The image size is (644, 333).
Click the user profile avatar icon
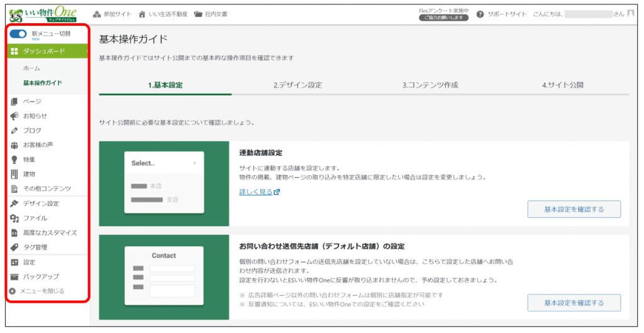(630, 13)
